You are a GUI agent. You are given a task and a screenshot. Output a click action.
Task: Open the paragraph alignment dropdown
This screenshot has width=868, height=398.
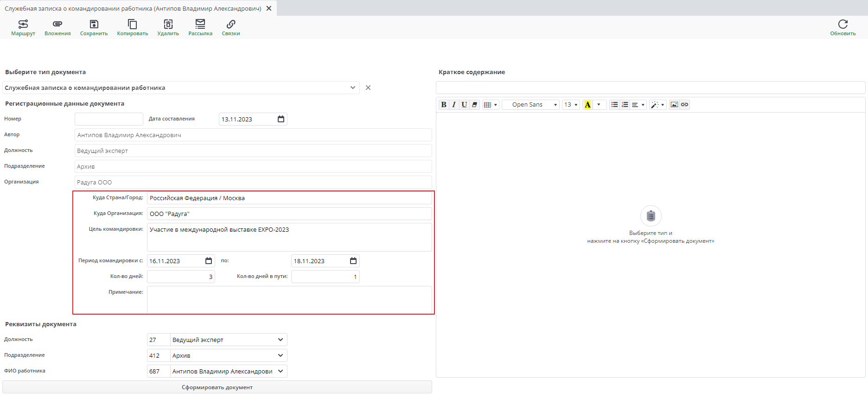(x=638, y=105)
